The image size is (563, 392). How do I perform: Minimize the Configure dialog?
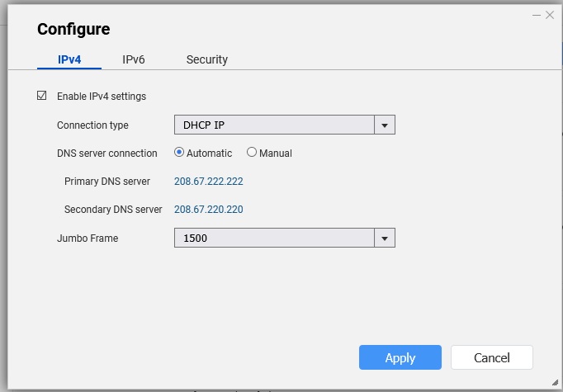pos(536,15)
